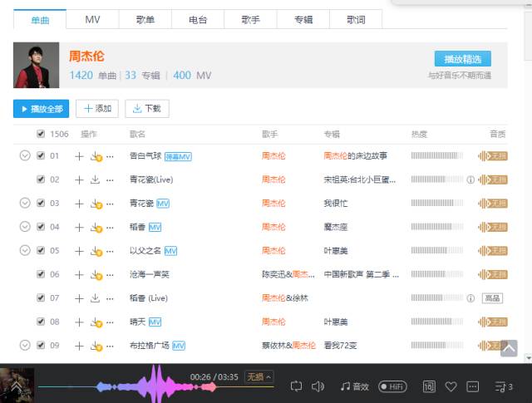Download row 07 稻香 (Live)
The width and height of the screenshot is (532, 403).
coord(95,298)
